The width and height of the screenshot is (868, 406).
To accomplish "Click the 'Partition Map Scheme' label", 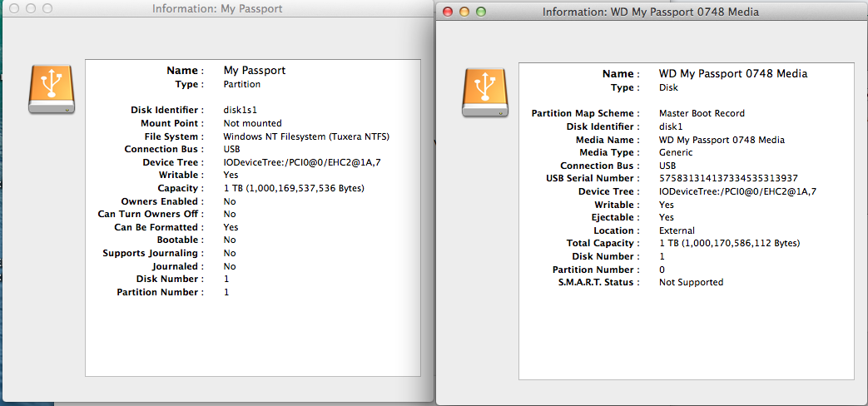I will pyautogui.click(x=586, y=113).
